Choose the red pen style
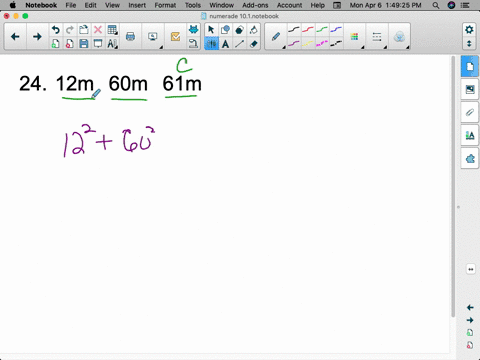 click(308, 30)
